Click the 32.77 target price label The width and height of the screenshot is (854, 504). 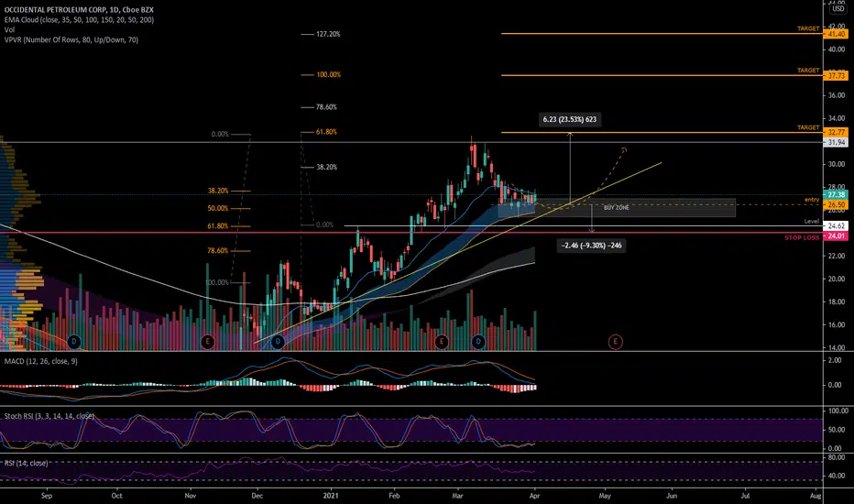click(x=836, y=132)
